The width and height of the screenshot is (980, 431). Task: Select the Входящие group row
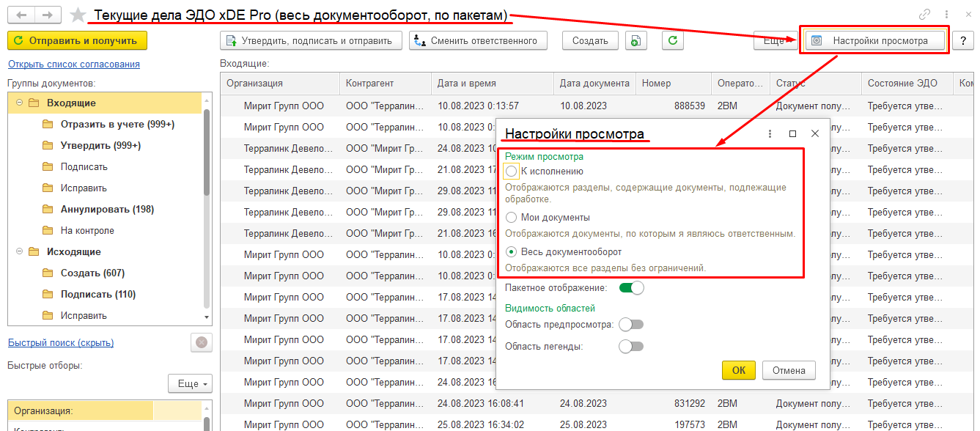pos(105,103)
